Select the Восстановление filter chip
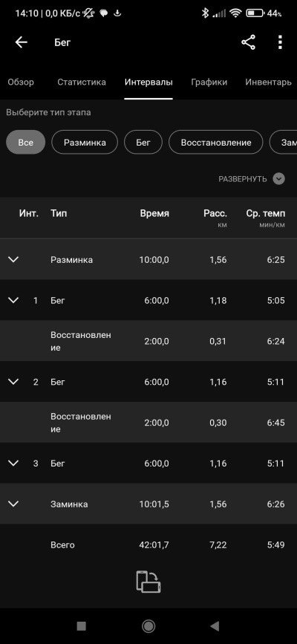This screenshot has width=297, height=644. click(215, 143)
